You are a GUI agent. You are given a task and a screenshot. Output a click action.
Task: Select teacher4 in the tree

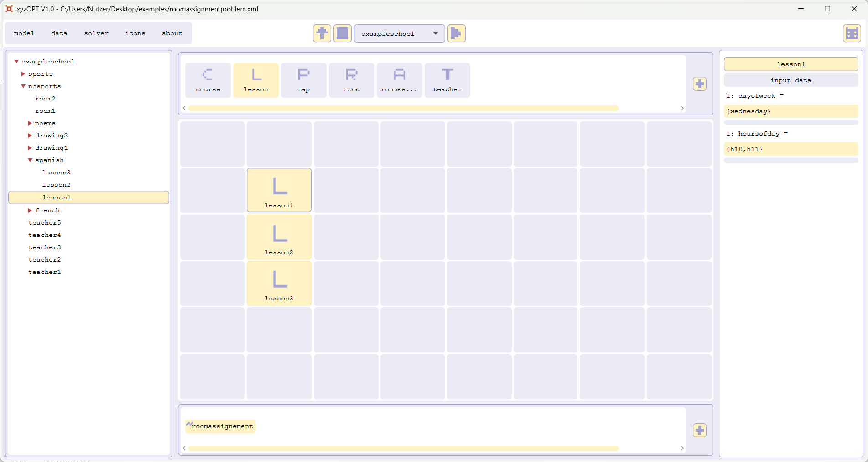pyautogui.click(x=45, y=235)
